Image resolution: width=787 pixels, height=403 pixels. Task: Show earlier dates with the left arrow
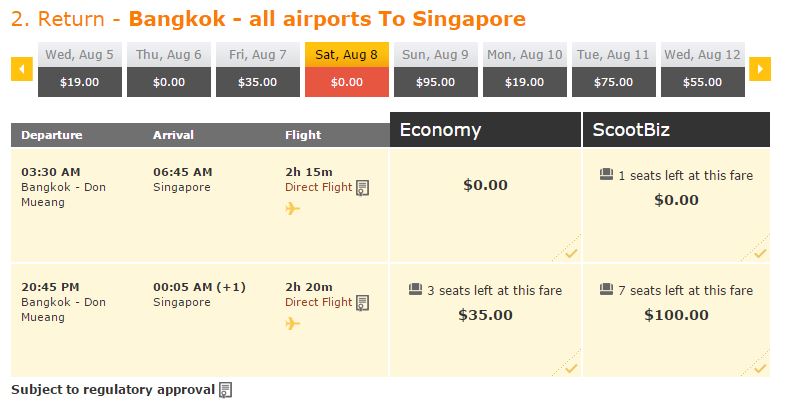pyautogui.click(x=22, y=69)
